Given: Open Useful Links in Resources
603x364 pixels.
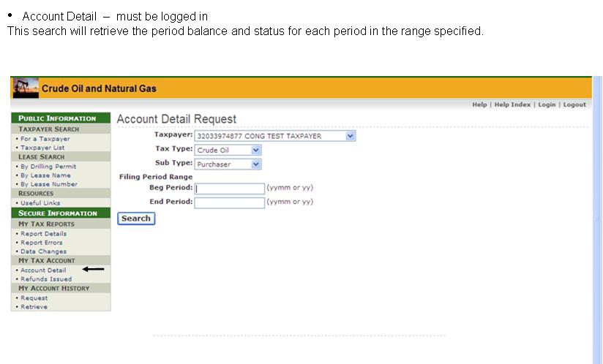Looking at the screenshot, I should click(40, 203).
